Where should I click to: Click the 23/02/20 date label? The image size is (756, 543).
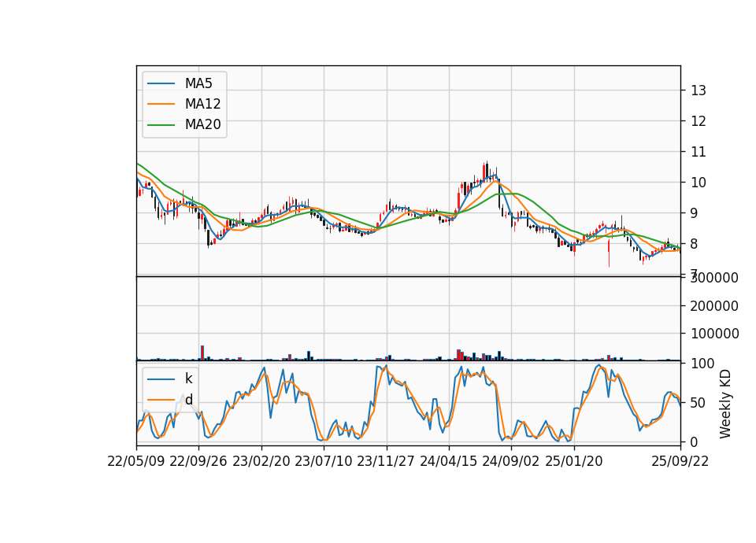tap(261, 461)
